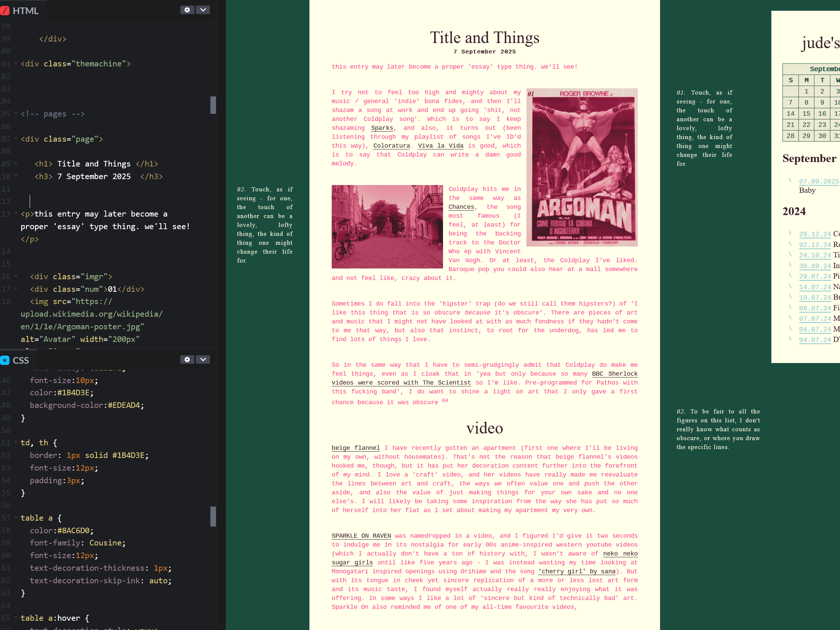The height and width of the screenshot is (630, 840).
Task: Open the 'cherry girl' by sana link
Action: tap(577, 571)
